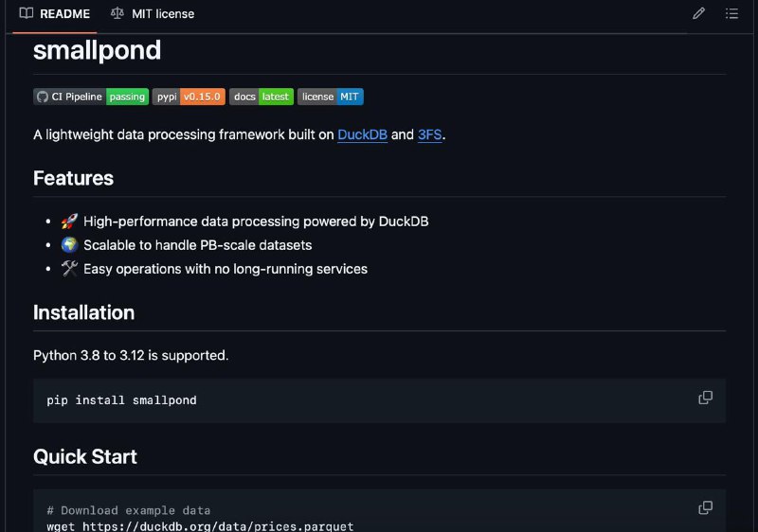Viewport: 758px width, 532px height.
Task: Open the DuckDB link
Action: tap(362, 134)
